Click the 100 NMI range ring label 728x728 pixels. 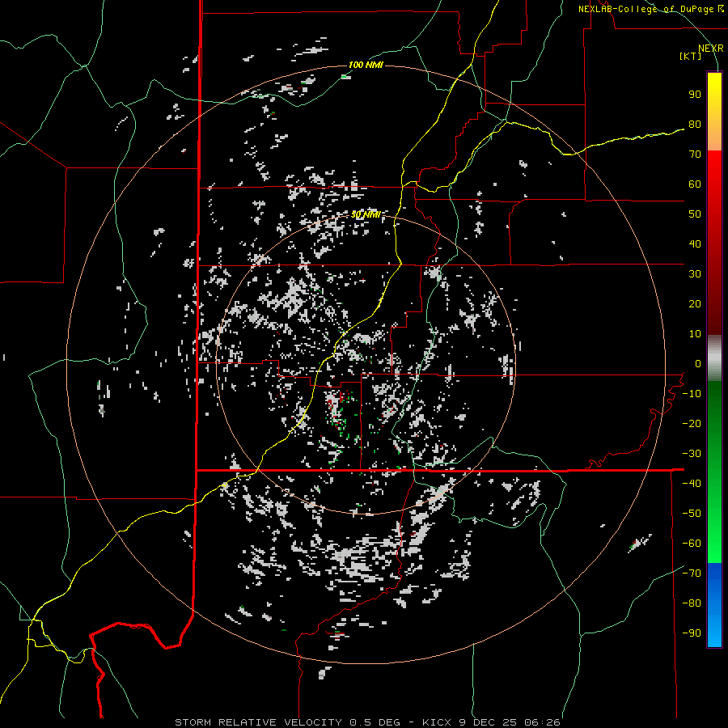pyautogui.click(x=366, y=65)
